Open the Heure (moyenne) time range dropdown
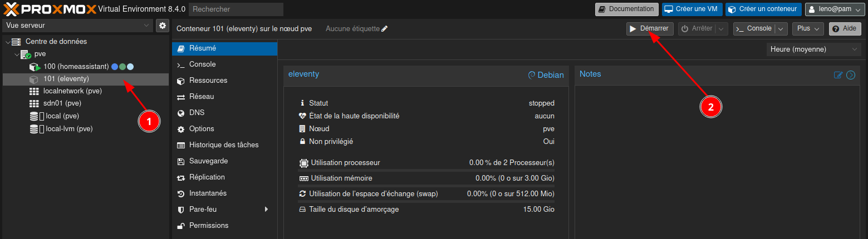This screenshot has width=868, height=239. tap(813, 49)
